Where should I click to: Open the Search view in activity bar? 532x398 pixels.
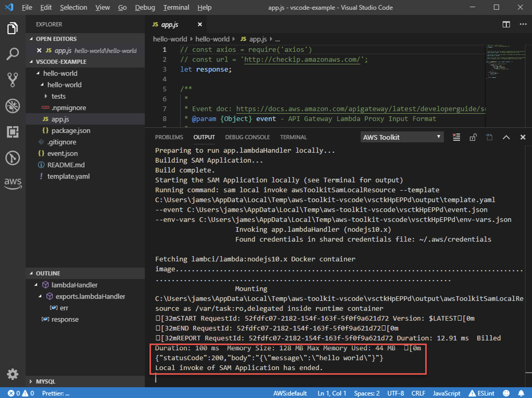(13, 54)
